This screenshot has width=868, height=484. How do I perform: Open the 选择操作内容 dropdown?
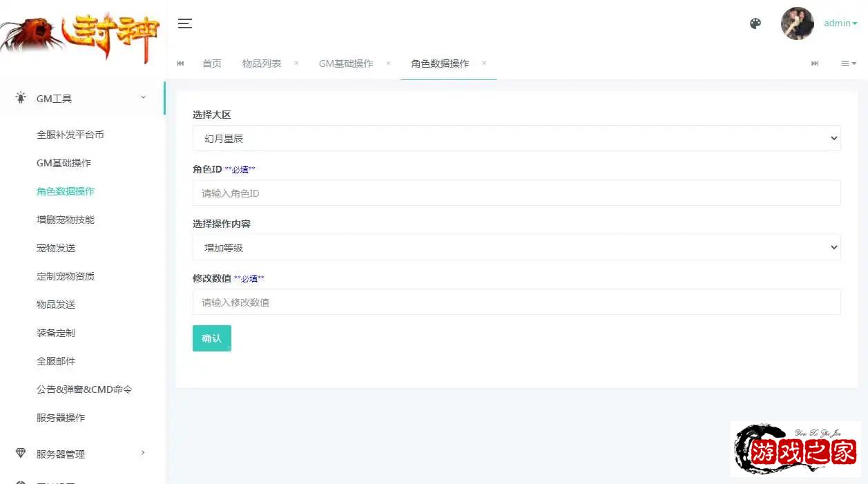click(x=516, y=247)
